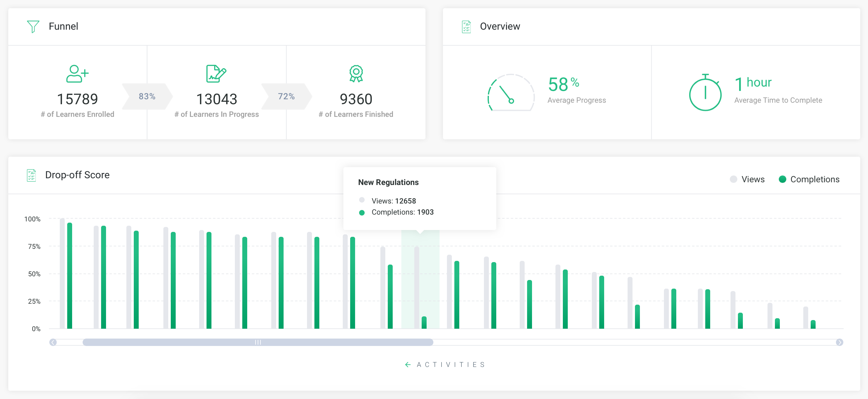Click the Drop-off Score document icon
The image size is (868, 399).
coord(31,175)
